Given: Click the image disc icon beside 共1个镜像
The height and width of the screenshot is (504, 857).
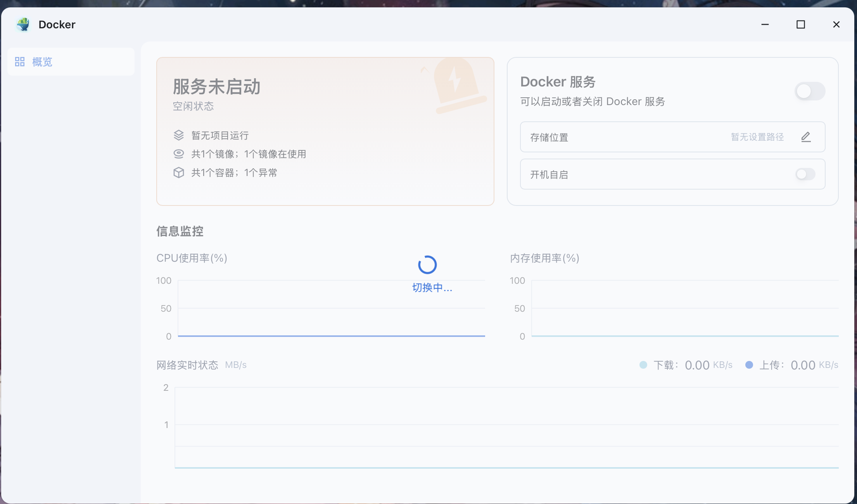Looking at the screenshot, I should 178,154.
